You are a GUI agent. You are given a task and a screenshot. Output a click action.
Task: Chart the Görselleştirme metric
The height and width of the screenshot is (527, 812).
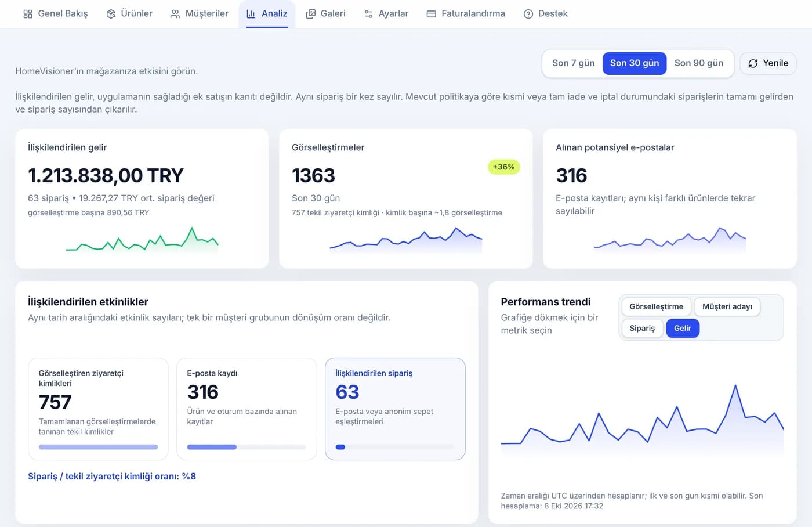[657, 306]
